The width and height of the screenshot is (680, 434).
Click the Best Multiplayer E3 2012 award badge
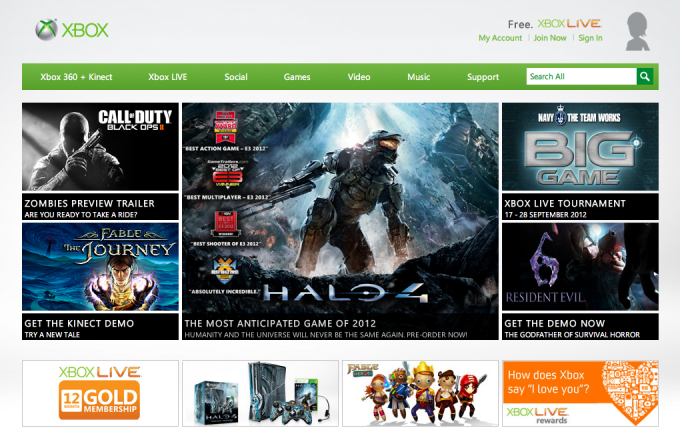pyautogui.click(x=226, y=174)
